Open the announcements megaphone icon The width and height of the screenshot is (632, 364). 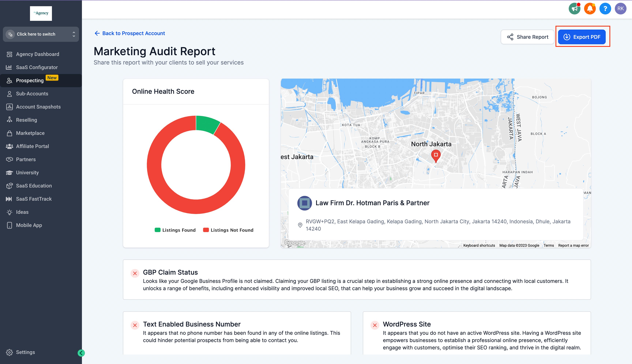pos(574,9)
